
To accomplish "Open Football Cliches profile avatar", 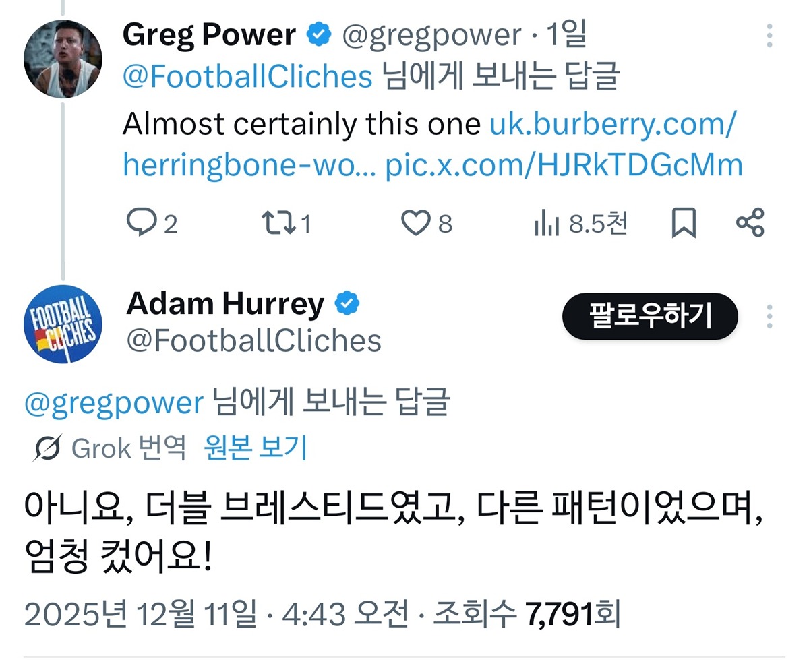I will click(63, 324).
